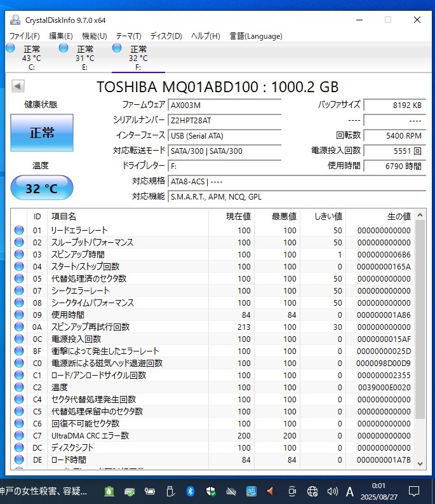The image size is (435, 504).
Task: Click the buffer size value 8192 KB
Action: coord(395,105)
